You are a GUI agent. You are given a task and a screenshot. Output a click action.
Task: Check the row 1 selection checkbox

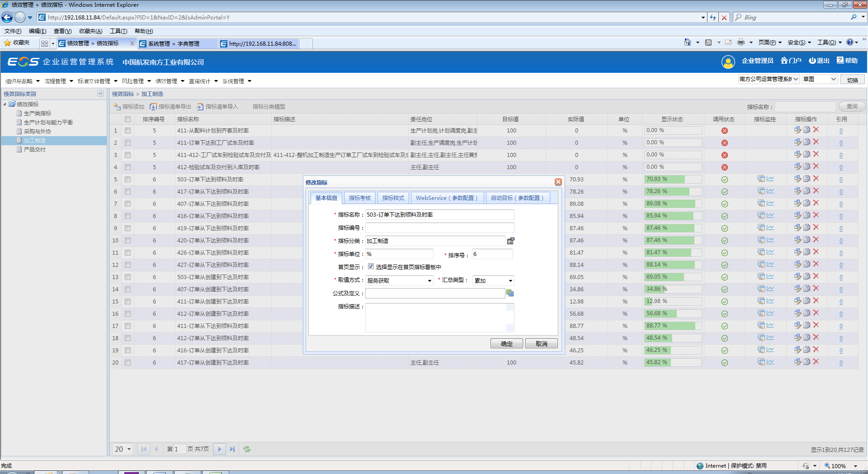(x=128, y=131)
